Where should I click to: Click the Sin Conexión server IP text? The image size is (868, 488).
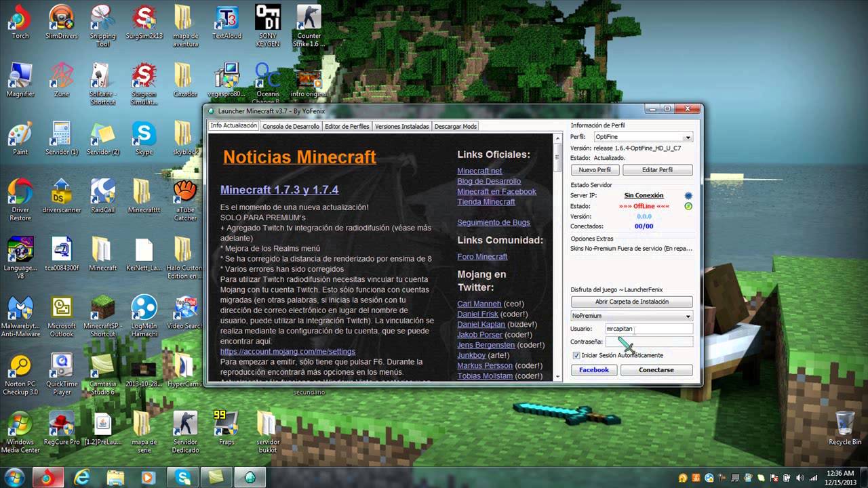(644, 196)
